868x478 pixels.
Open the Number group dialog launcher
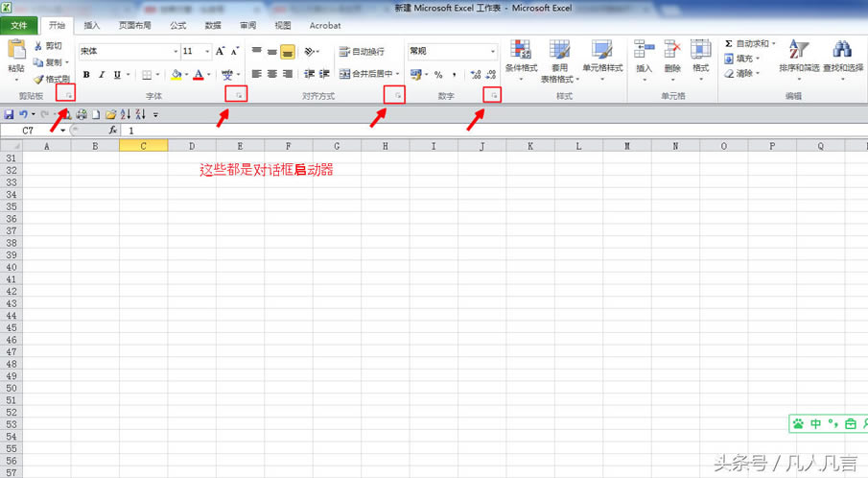click(494, 95)
